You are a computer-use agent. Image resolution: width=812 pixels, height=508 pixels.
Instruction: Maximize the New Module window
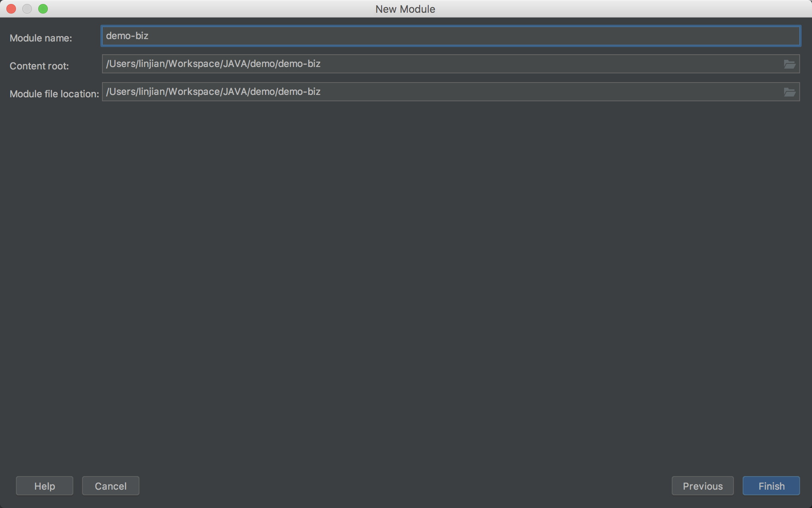[43, 8]
